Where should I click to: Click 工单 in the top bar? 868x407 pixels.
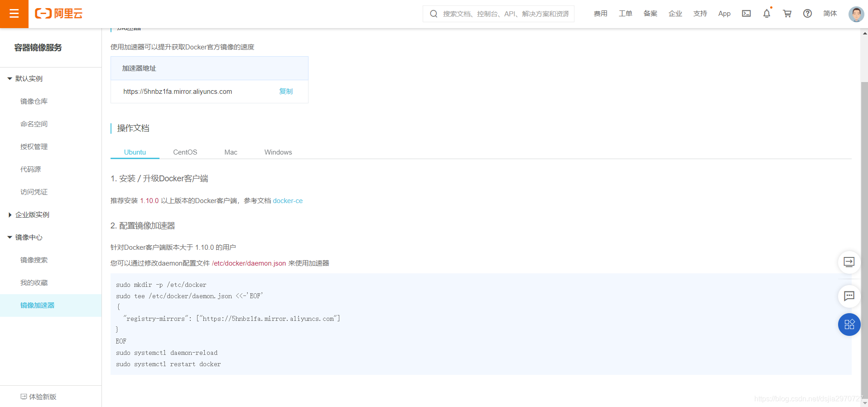pos(626,14)
